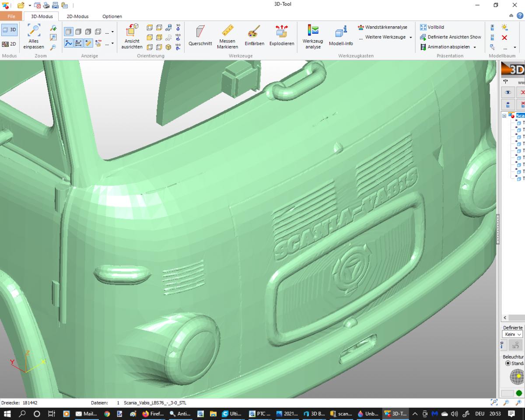Viewport: 525px width, 420px height.
Task: Launch Werkzeuganalyse tool
Action: [x=313, y=37]
